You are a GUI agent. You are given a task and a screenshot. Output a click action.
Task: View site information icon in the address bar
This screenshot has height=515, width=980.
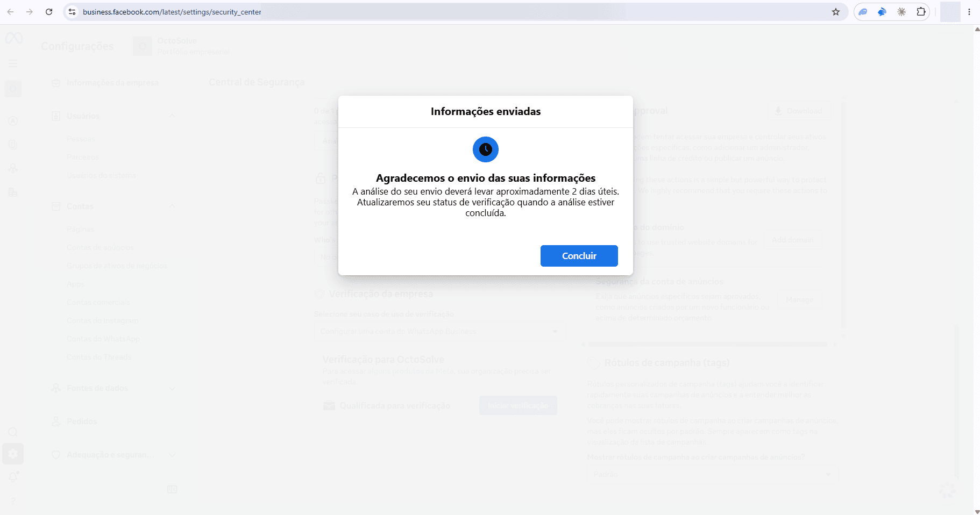[72, 12]
